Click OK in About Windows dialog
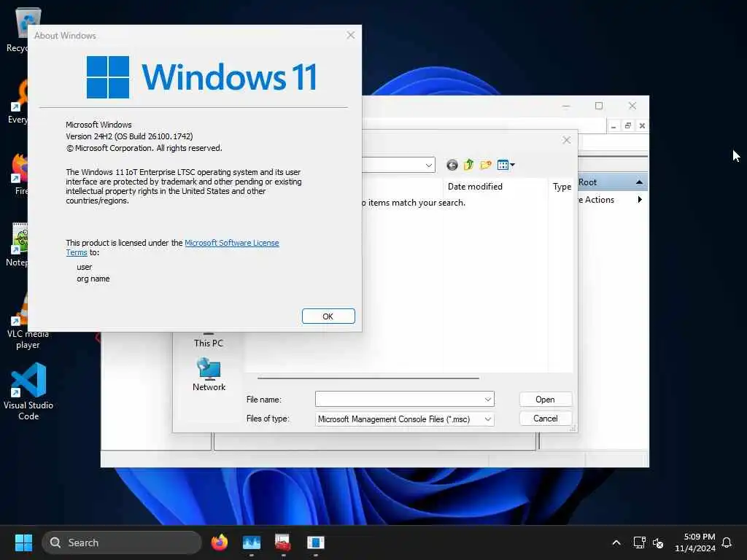The width and height of the screenshot is (747, 560). coord(328,316)
